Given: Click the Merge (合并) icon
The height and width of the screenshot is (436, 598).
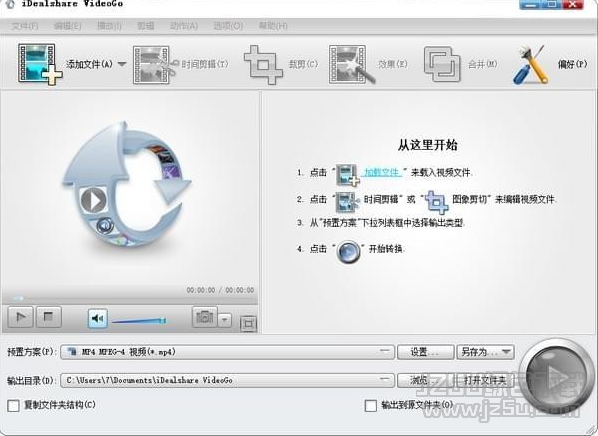Looking at the screenshot, I should (x=442, y=64).
